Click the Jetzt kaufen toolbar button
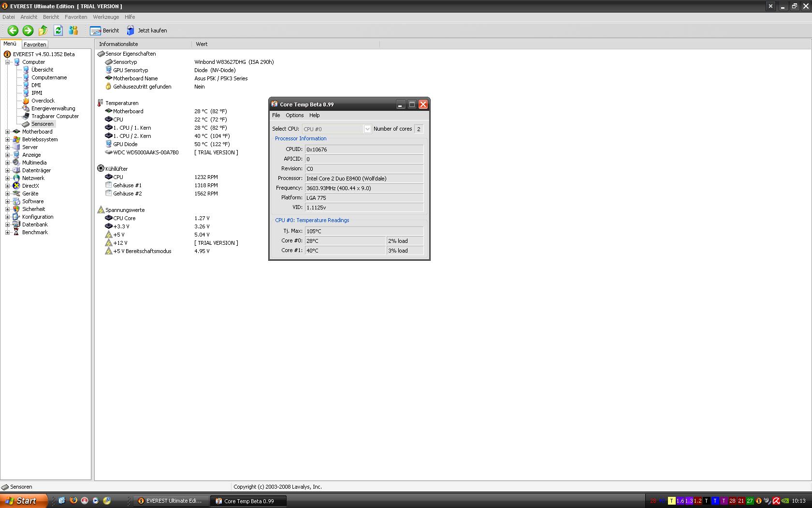Image resolution: width=812 pixels, height=508 pixels. coord(147,30)
